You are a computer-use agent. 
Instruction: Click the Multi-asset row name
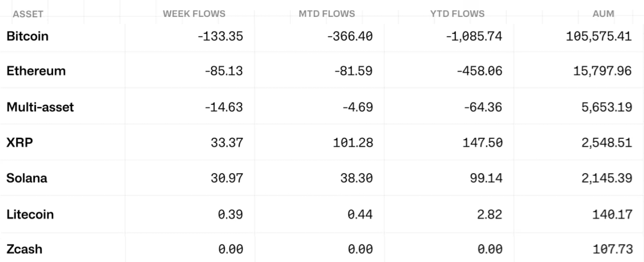pos(40,107)
